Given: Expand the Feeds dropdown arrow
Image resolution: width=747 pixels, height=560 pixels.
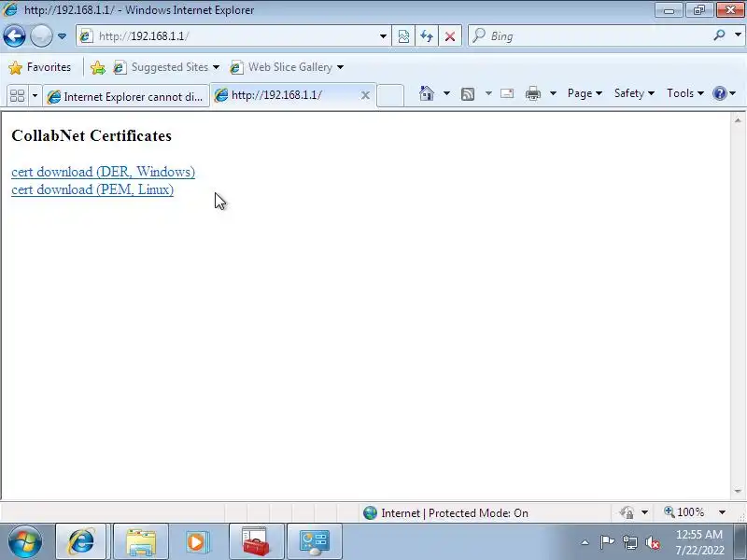Looking at the screenshot, I should coord(488,93).
